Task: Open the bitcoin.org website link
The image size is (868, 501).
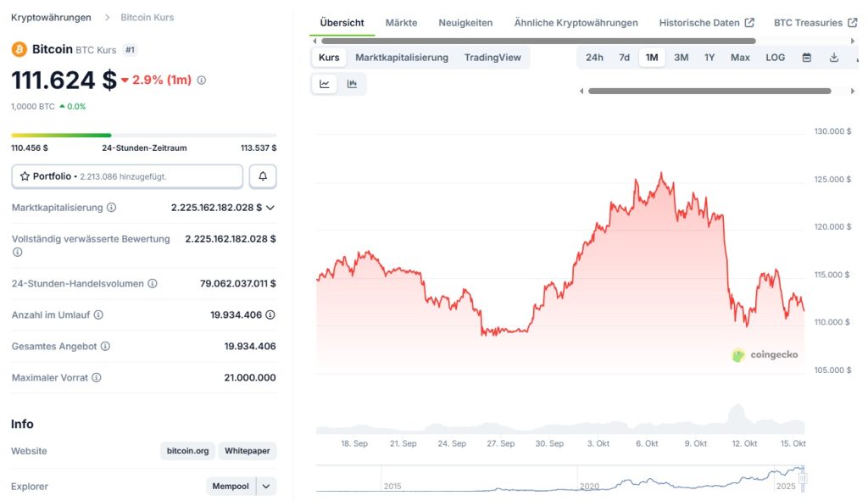Action: point(187,451)
